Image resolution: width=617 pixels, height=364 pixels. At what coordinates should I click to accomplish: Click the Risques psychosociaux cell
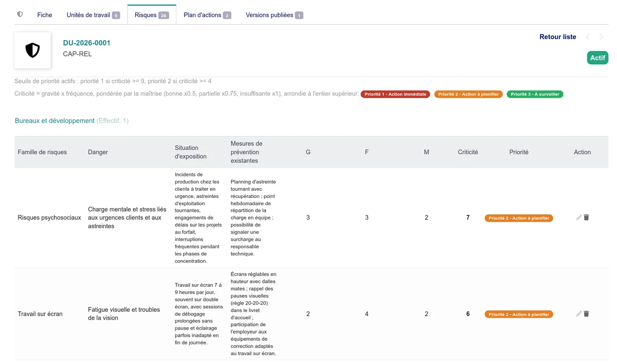point(49,217)
